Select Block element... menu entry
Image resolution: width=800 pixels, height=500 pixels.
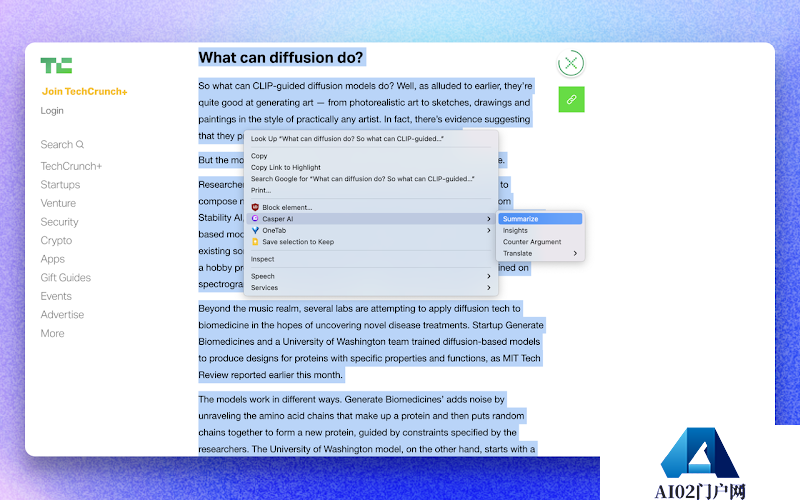pos(371,207)
